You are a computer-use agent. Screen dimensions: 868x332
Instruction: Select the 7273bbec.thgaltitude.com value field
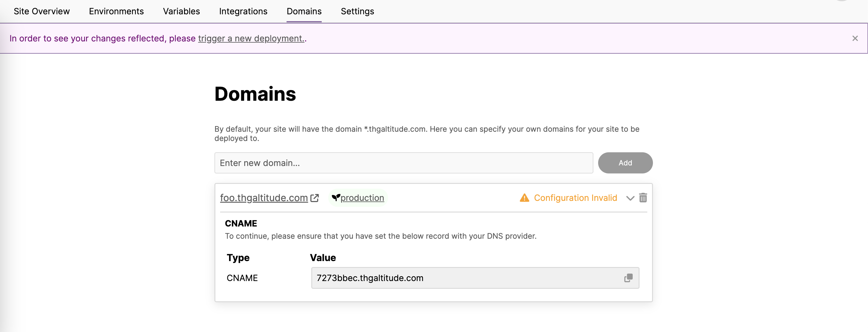[x=475, y=278]
